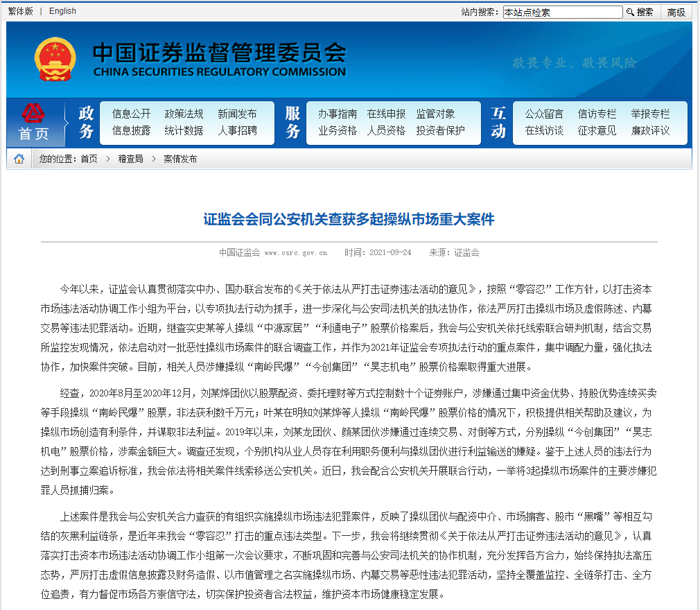The height and width of the screenshot is (610, 700).
Task: Go to 投资者保护 page
Action: [x=440, y=130]
